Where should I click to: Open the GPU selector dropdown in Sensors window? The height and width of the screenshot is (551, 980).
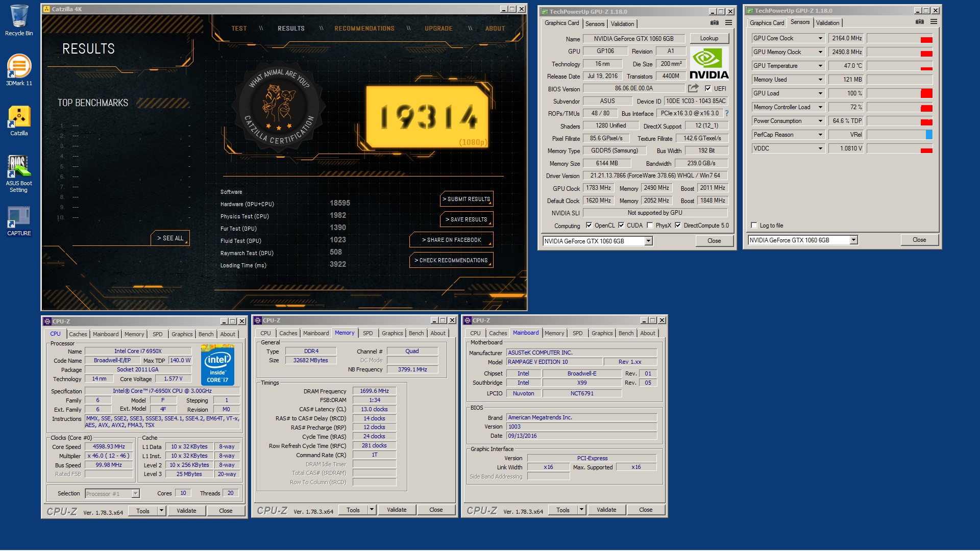[x=853, y=240]
